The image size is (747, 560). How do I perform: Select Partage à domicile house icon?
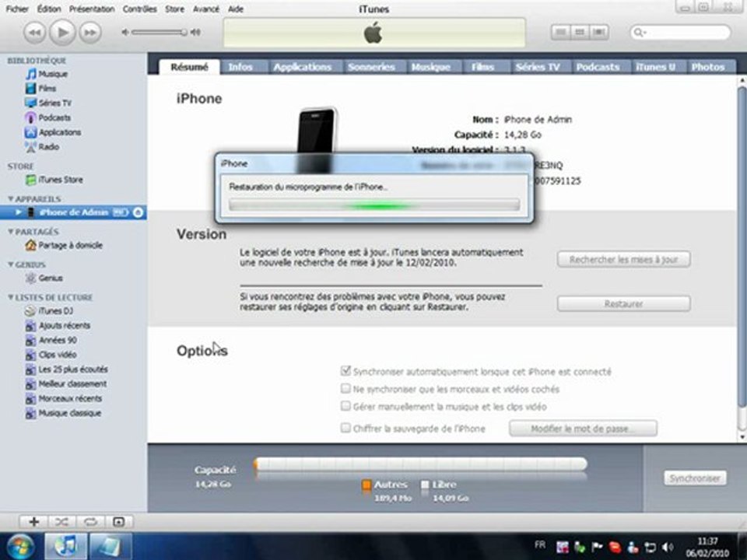coord(31,245)
